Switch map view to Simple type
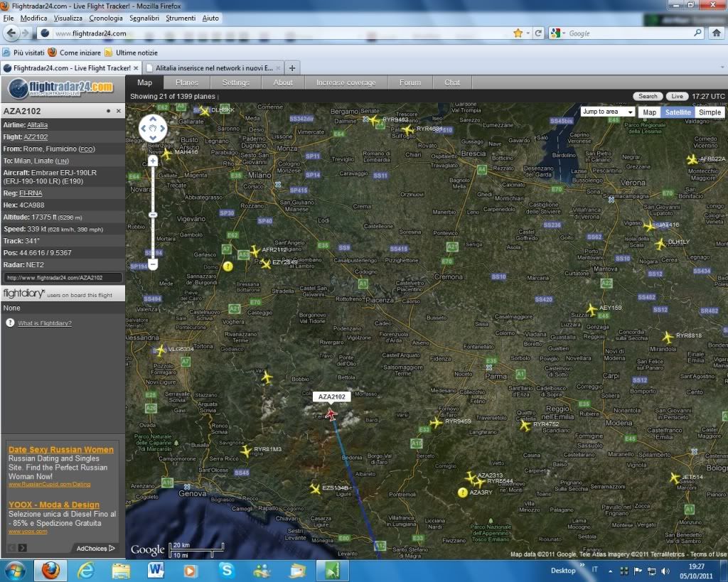 tap(710, 112)
